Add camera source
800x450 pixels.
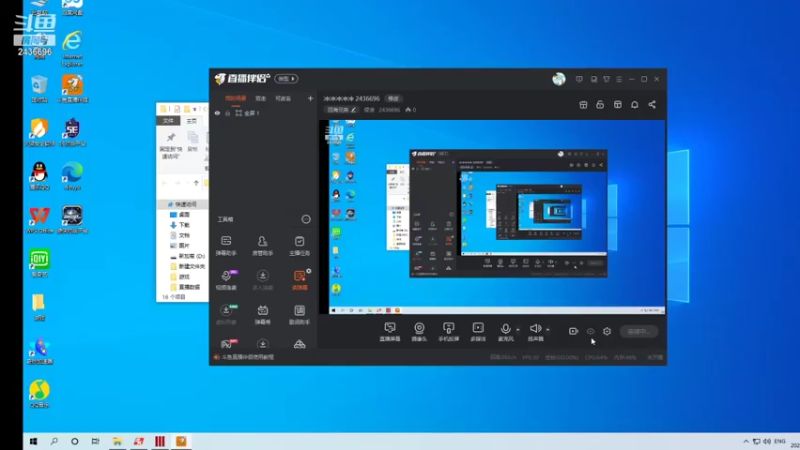click(419, 332)
